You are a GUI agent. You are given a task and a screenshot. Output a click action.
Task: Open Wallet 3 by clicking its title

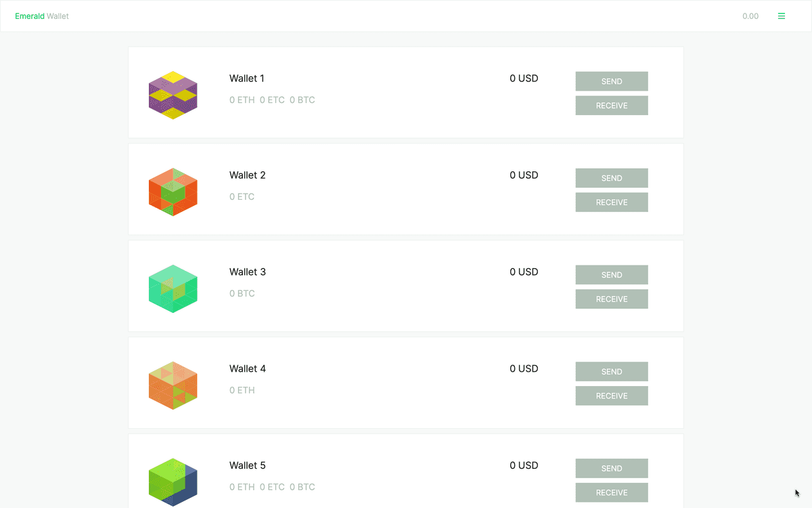coord(248,272)
